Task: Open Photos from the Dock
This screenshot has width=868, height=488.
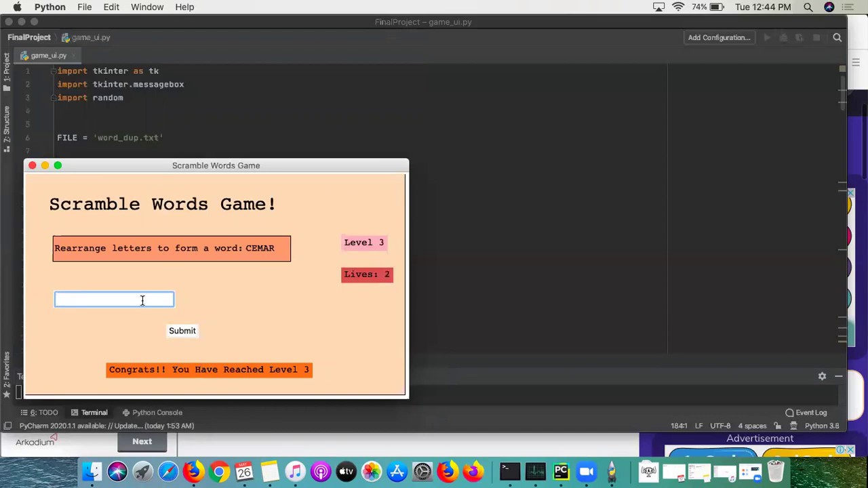Action: [x=372, y=471]
